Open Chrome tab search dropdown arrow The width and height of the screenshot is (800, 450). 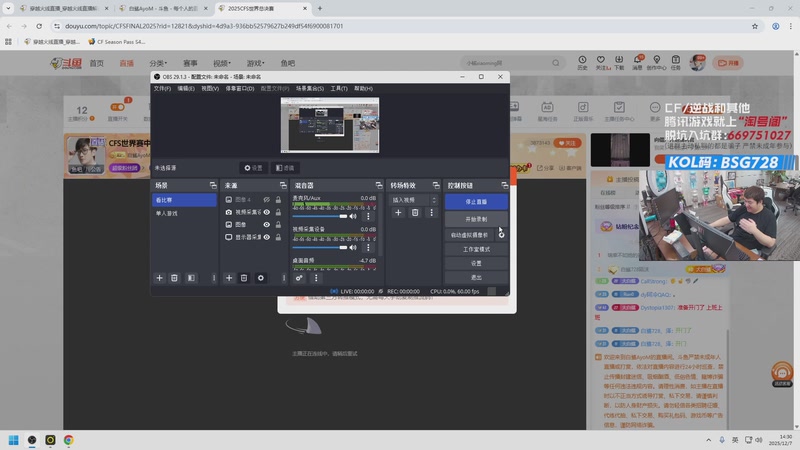tap(8, 8)
